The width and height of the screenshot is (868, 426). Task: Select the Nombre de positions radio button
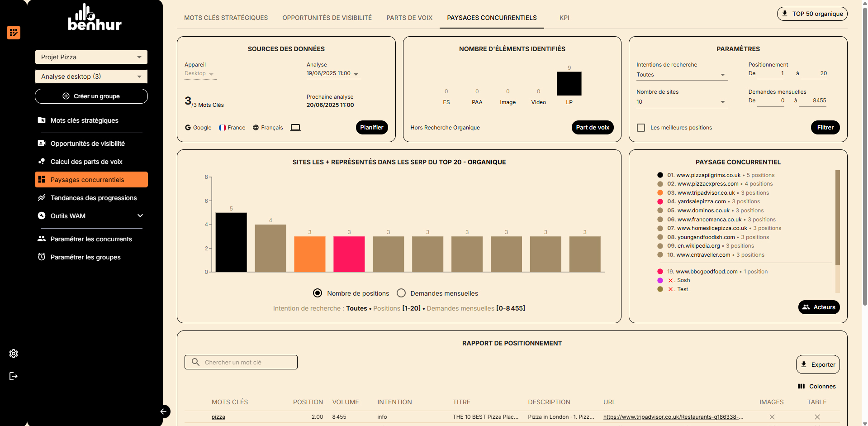point(318,293)
